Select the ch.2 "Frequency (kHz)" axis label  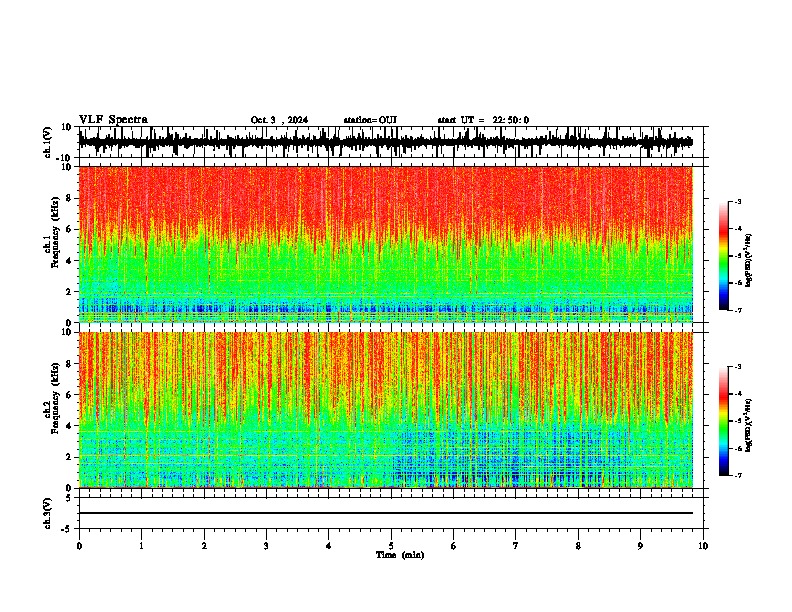click(56, 398)
